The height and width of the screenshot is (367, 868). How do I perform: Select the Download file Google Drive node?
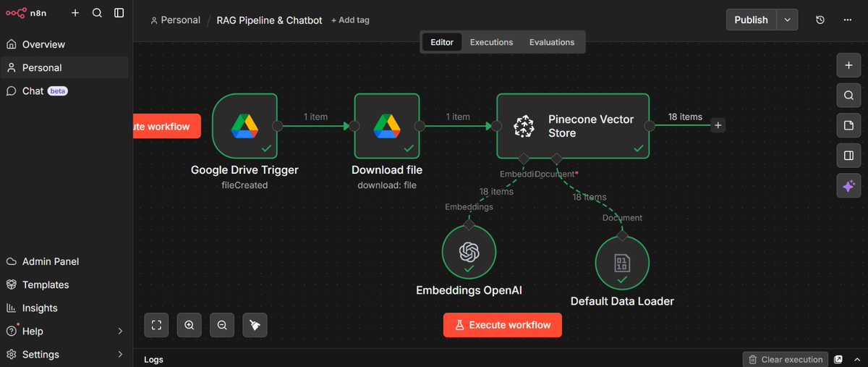click(386, 125)
